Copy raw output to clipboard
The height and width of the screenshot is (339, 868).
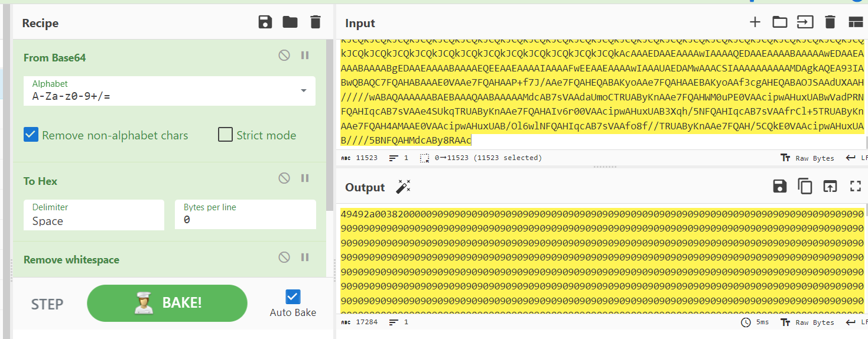[805, 187]
